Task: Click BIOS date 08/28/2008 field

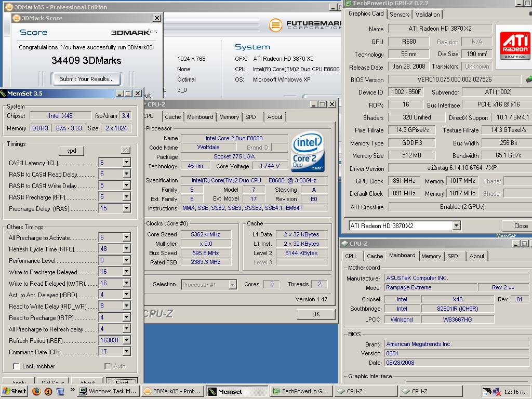Action: (456, 363)
